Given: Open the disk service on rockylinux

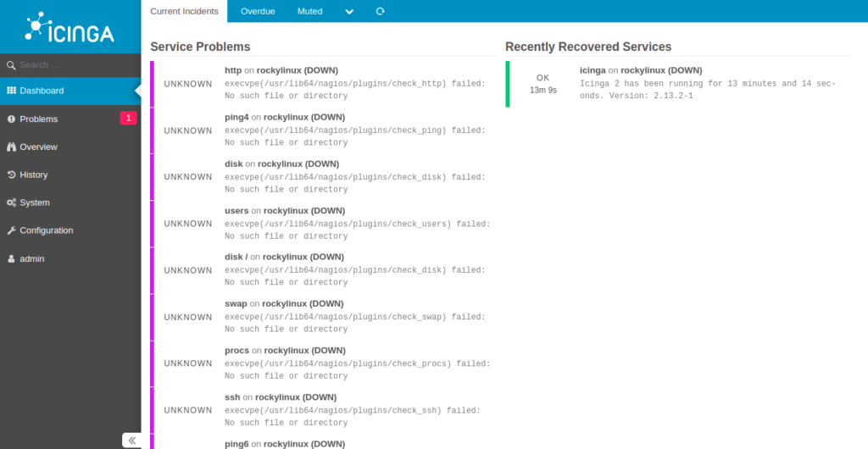Looking at the screenshot, I should [x=234, y=164].
